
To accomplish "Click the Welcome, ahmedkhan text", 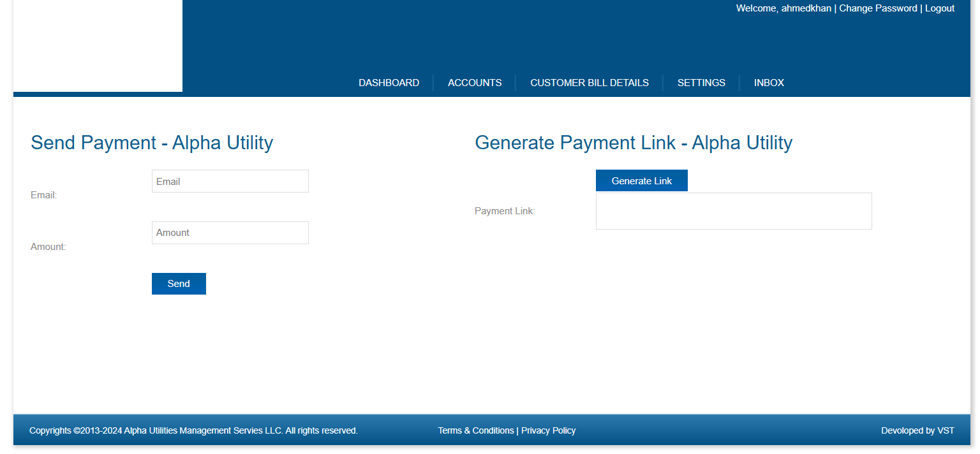I will (783, 8).
